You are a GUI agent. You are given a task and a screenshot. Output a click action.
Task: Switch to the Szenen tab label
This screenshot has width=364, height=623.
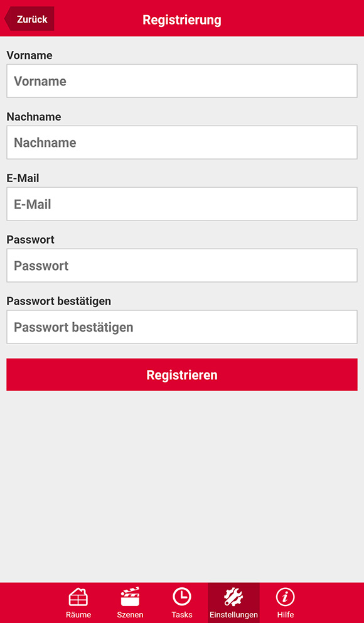pyautogui.click(x=130, y=615)
